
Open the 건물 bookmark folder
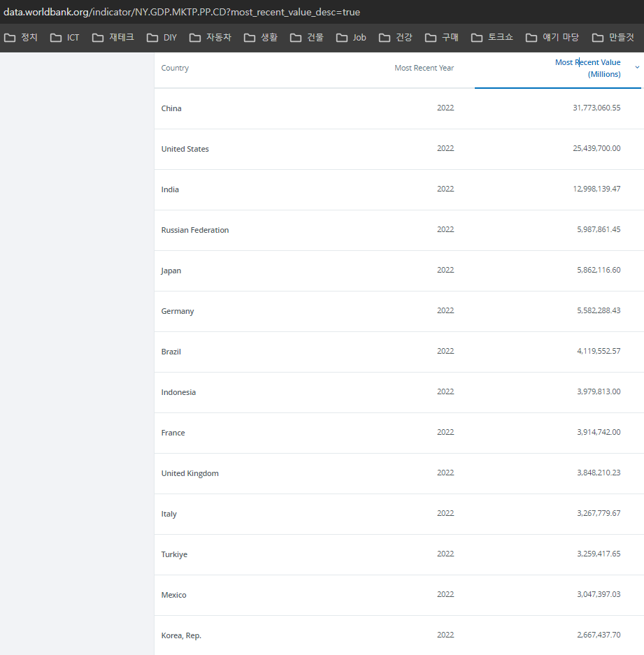coord(307,38)
